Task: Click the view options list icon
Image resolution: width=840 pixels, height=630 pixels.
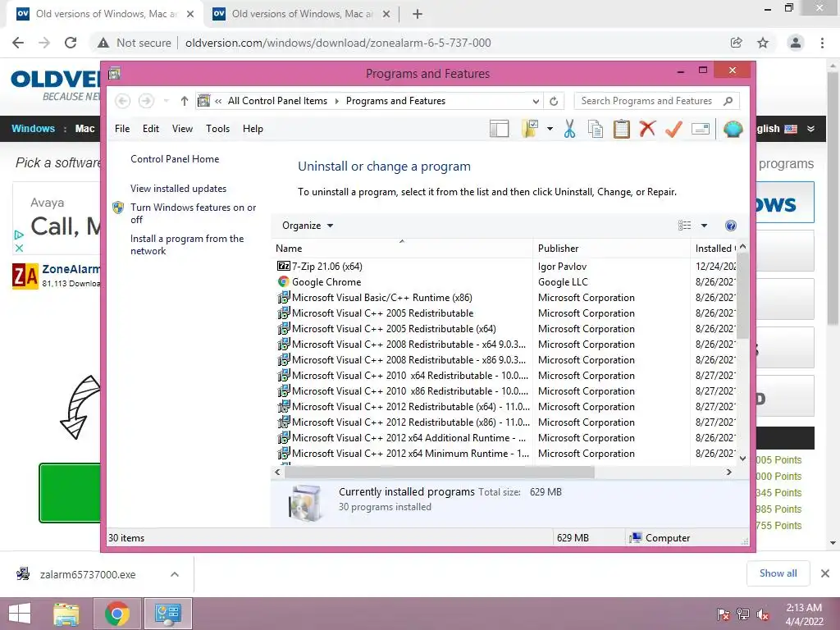Action: click(685, 226)
